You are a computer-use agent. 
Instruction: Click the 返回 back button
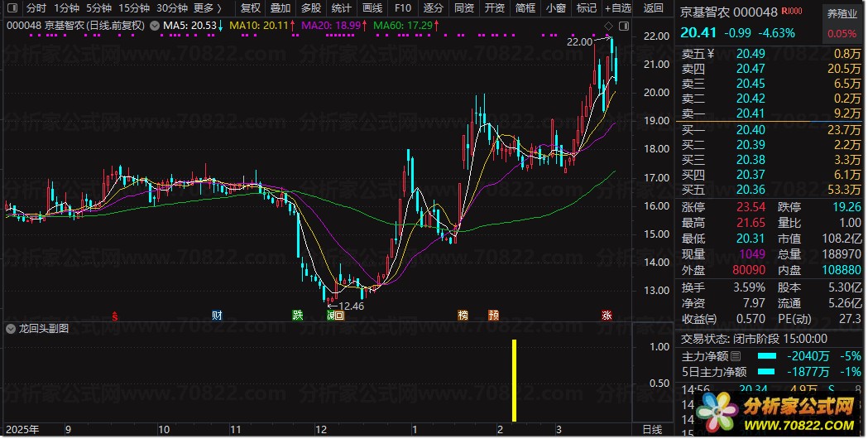click(654, 8)
